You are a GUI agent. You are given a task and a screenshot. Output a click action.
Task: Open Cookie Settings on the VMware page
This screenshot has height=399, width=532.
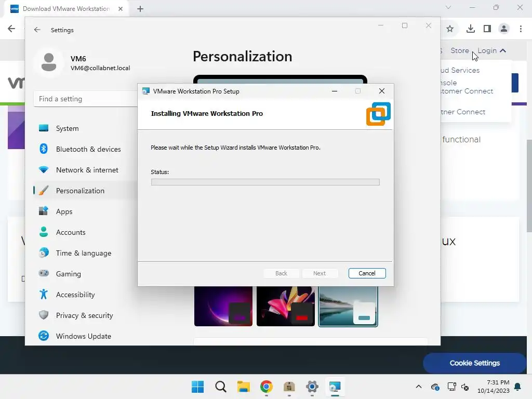pos(474,363)
